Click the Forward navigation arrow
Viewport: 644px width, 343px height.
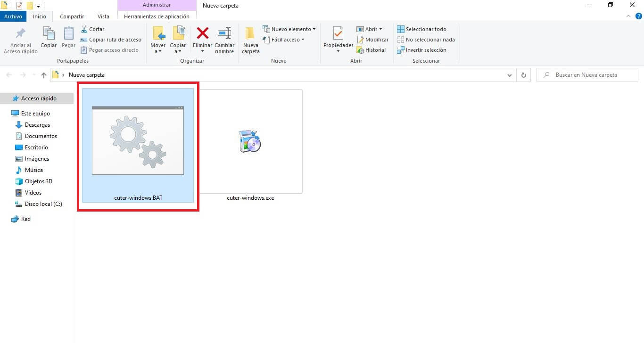coord(23,75)
